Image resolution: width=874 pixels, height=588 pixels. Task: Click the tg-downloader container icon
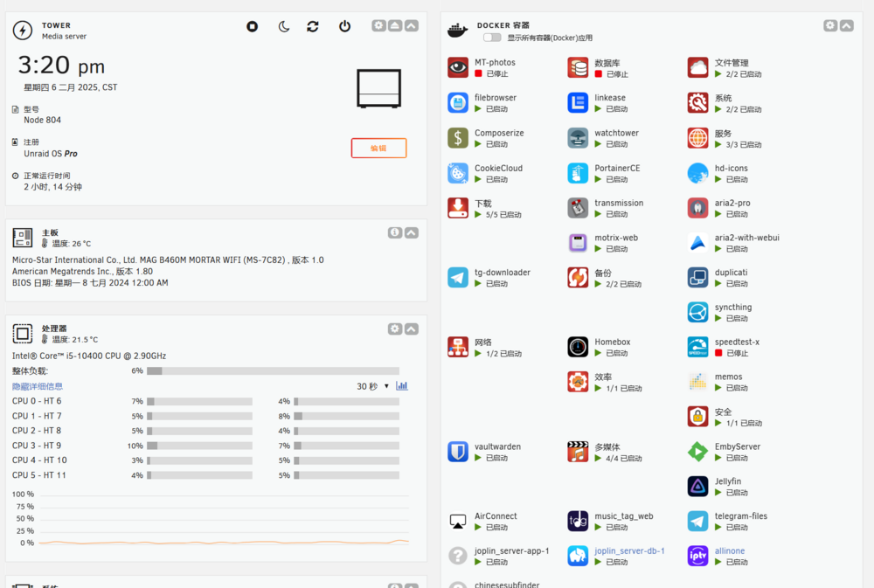click(458, 278)
